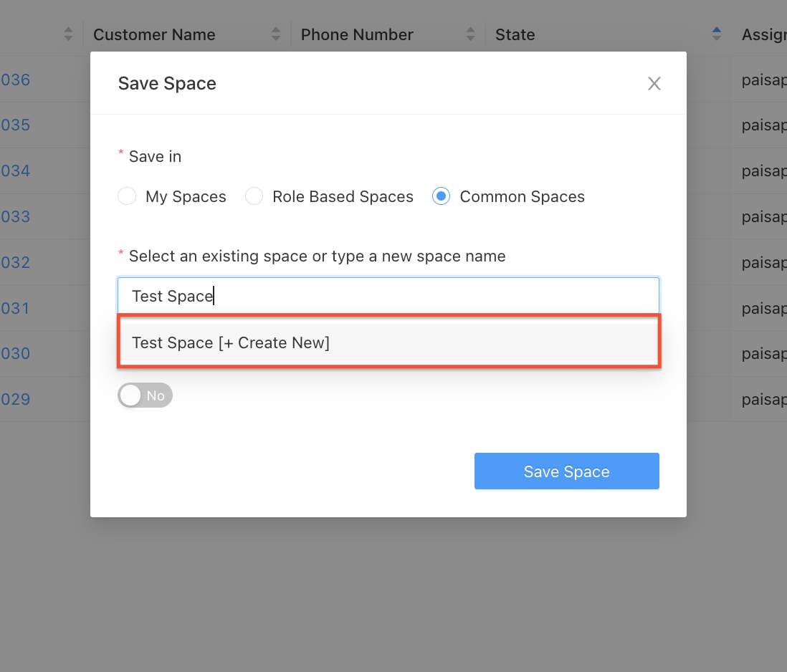Click the State column header

(x=515, y=34)
